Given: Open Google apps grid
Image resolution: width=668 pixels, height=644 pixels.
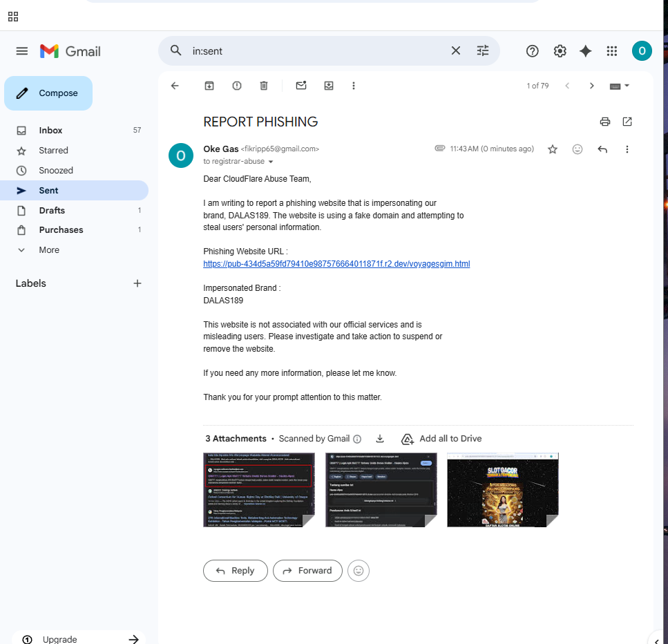Looking at the screenshot, I should (612, 51).
